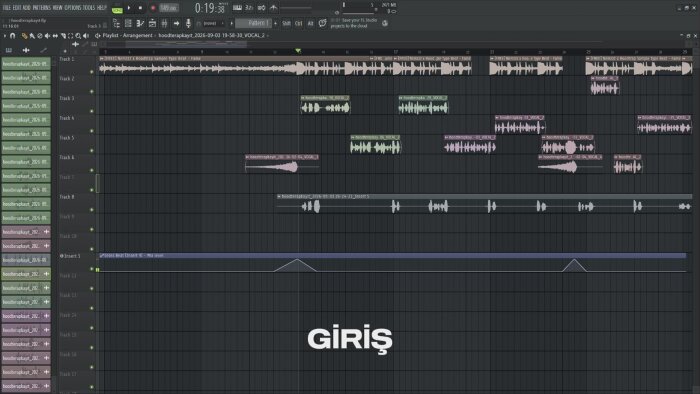Select the Zoom tool
This screenshot has width=700, height=394.
pyautogui.click(x=78, y=36)
